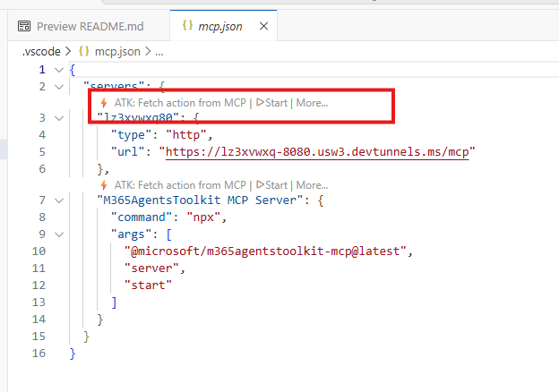This screenshot has width=559, height=392.
Task: Open the .vscode breadcrumb folder
Action: (41, 52)
